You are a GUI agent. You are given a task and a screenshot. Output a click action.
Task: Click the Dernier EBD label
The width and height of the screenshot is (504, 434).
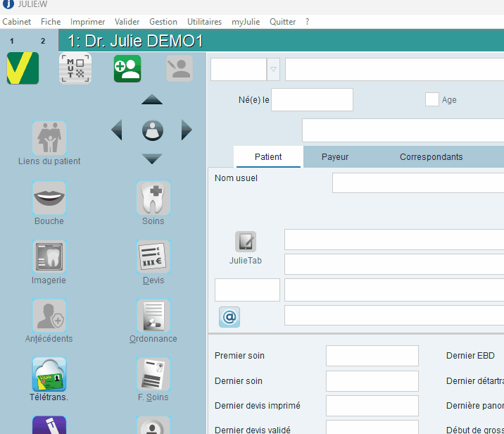[470, 356]
